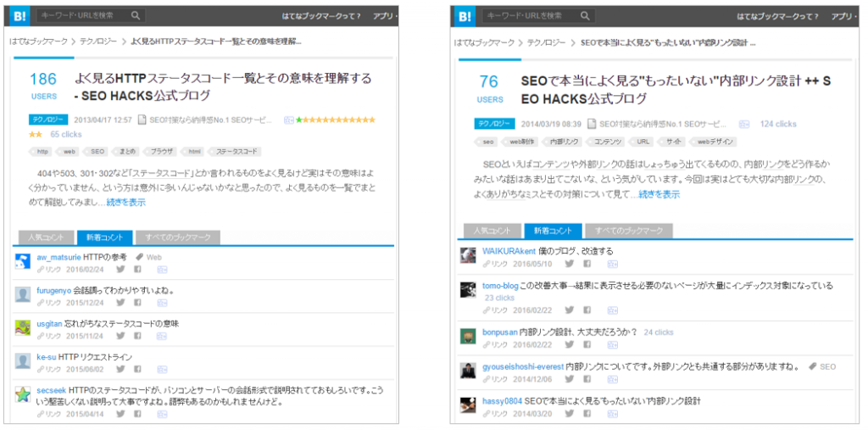Click the Twitter icon on aw_matsurie's comment

coord(120,270)
